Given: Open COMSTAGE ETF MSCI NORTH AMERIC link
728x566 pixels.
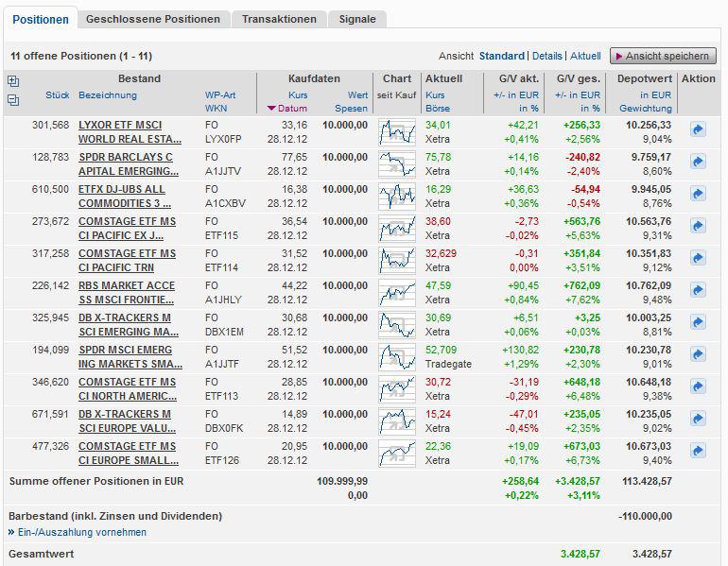Looking at the screenshot, I should pyautogui.click(x=128, y=388).
